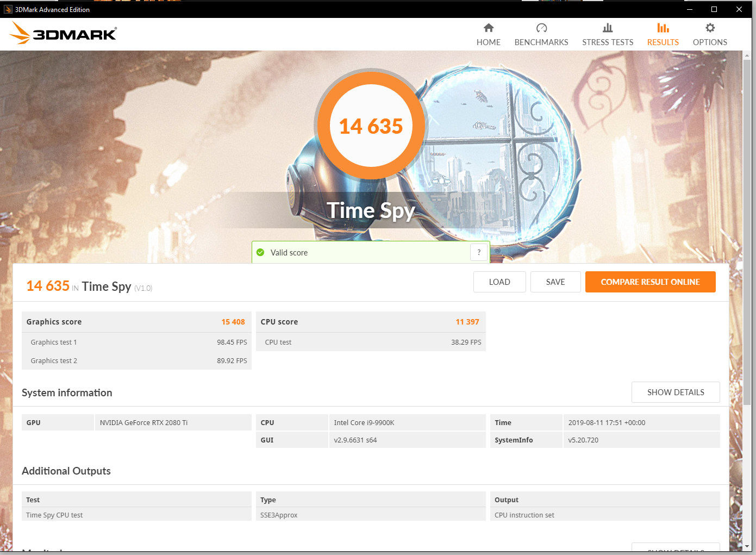The height and width of the screenshot is (555, 756).
Task: Click the Stress Tests bar chart icon
Action: click(607, 28)
